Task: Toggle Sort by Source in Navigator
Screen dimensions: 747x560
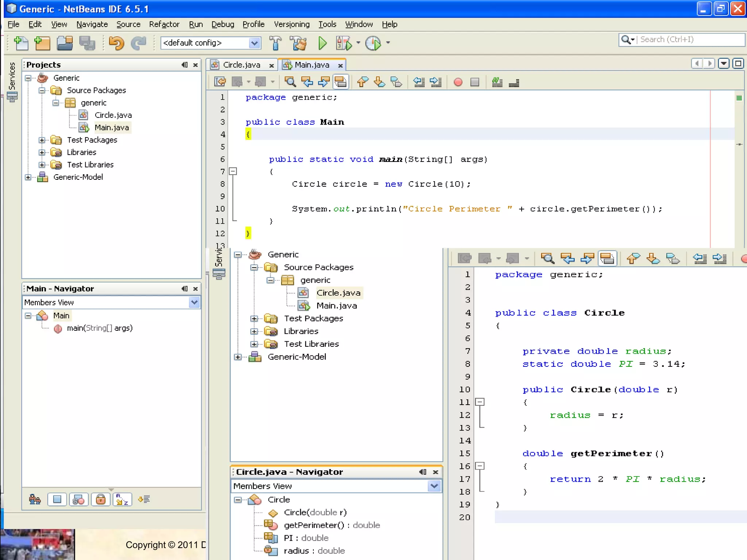Action: point(144,499)
